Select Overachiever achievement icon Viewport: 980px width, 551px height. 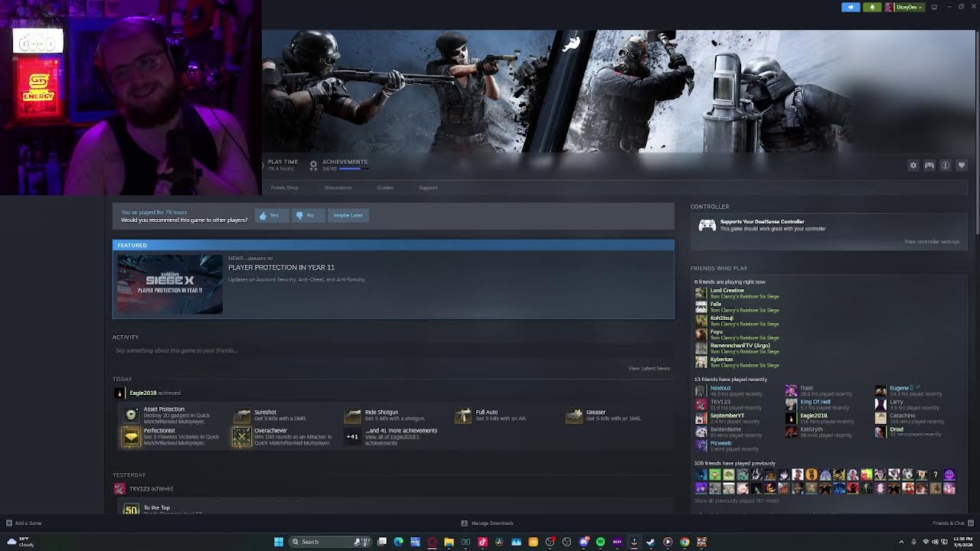click(242, 436)
